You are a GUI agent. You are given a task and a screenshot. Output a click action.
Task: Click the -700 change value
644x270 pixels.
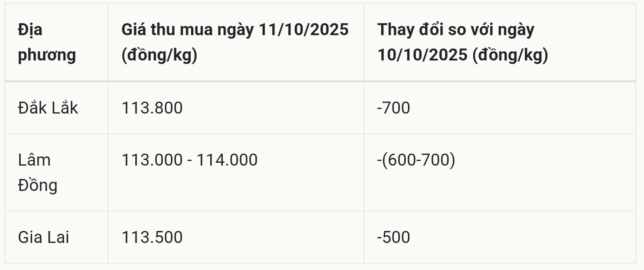(x=393, y=108)
